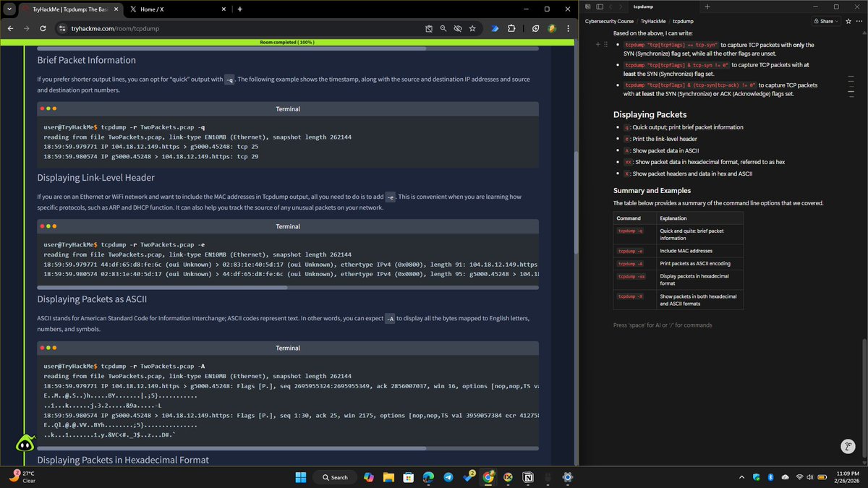Click the block drag handle dots in Notion

(605, 45)
